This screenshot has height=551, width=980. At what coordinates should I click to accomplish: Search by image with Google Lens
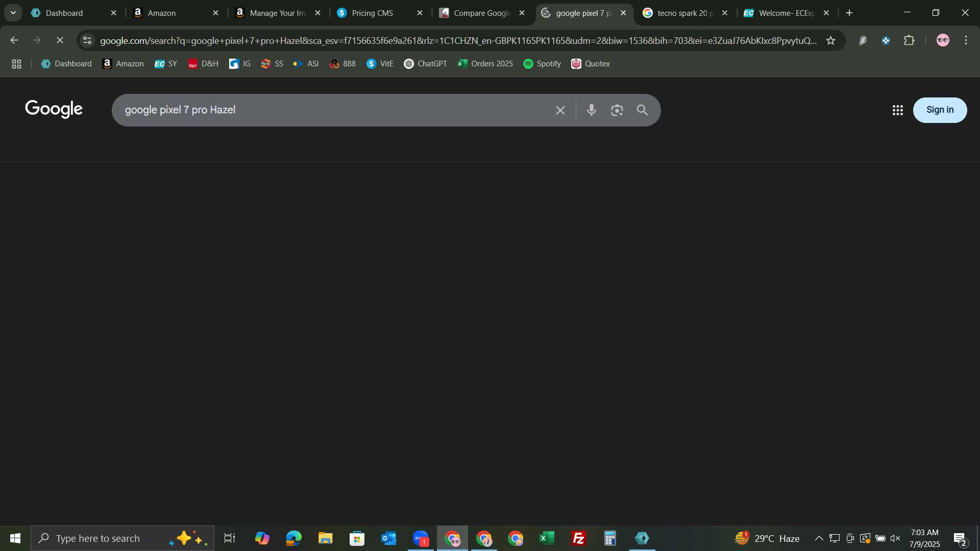pyautogui.click(x=617, y=110)
